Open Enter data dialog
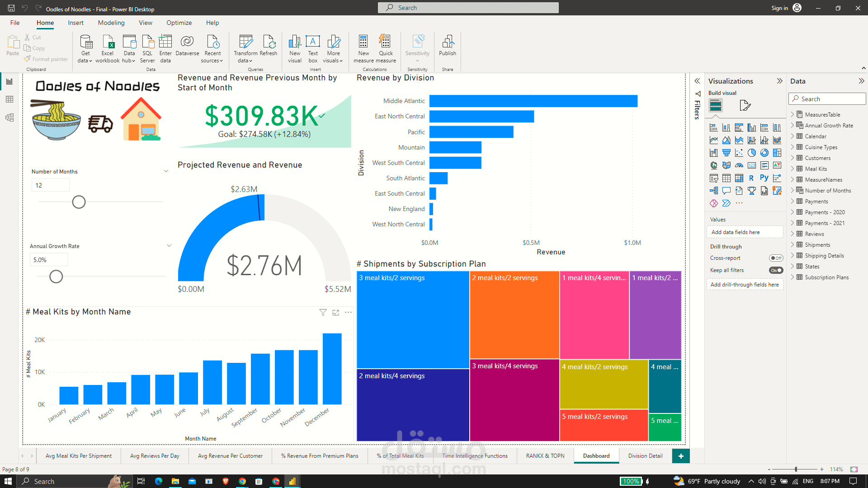This screenshot has height=488, width=868. pyautogui.click(x=165, y=49)
